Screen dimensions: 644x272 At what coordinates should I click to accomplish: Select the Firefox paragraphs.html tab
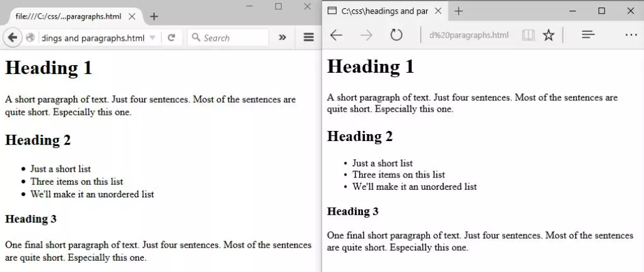click(x=74, y=16)
